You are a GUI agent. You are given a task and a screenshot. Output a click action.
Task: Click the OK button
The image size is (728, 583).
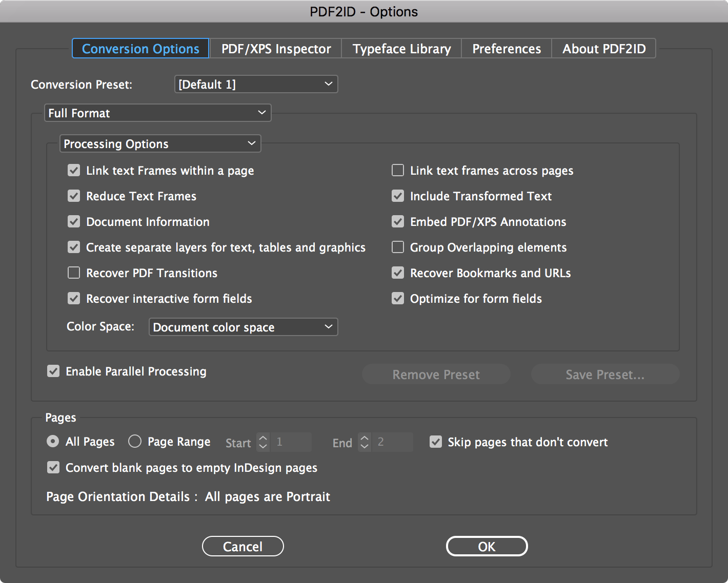[487, 546]
